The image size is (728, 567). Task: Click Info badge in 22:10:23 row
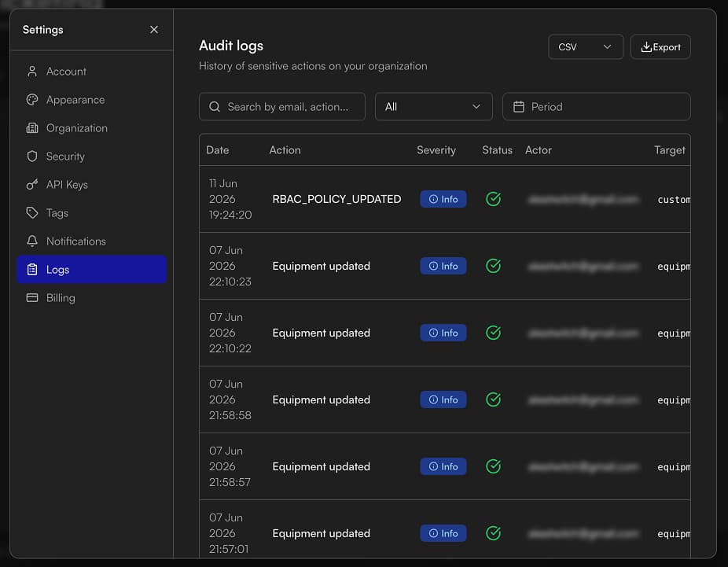pos(443,266)
